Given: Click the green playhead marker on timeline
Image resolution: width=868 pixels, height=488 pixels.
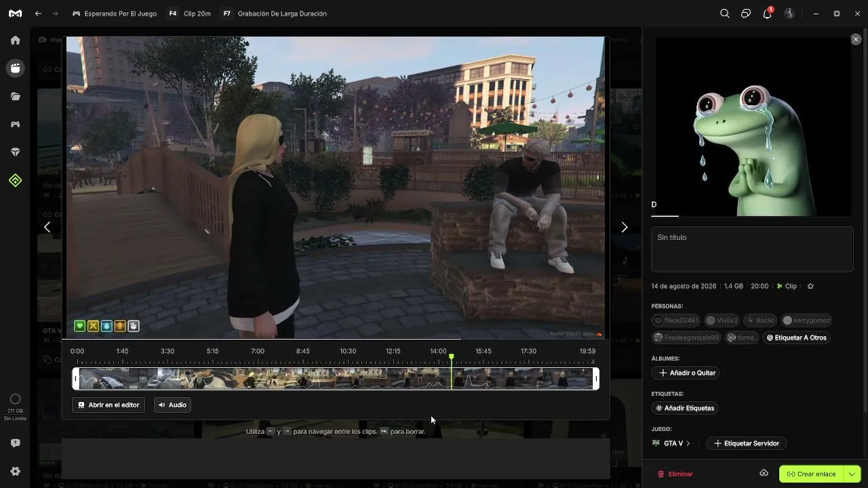Looking at the screenshot, I should (452, 357).
